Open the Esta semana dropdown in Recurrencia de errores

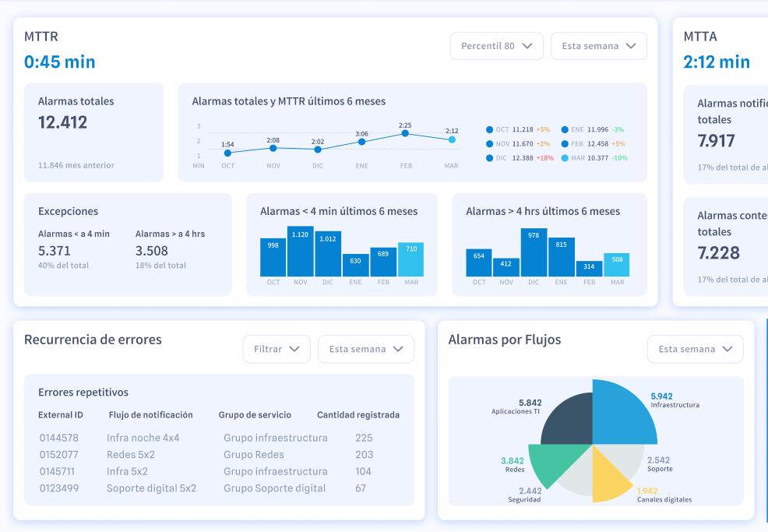365,349
